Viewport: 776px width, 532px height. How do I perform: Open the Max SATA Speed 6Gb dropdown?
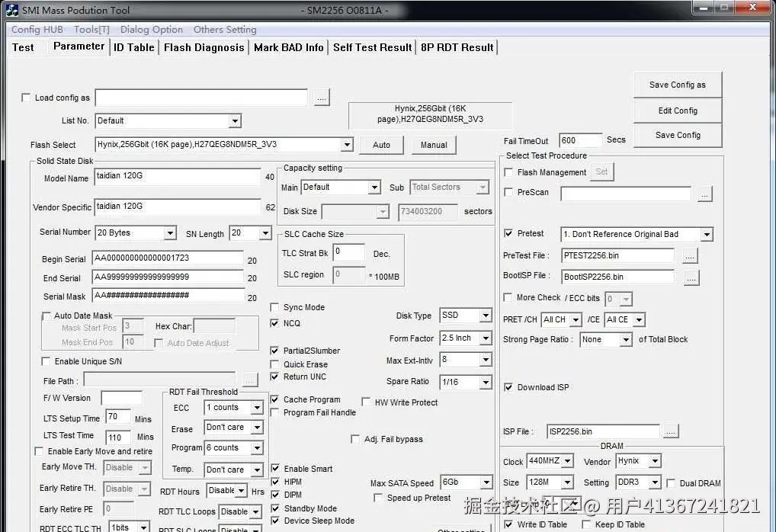click(467, 482)
